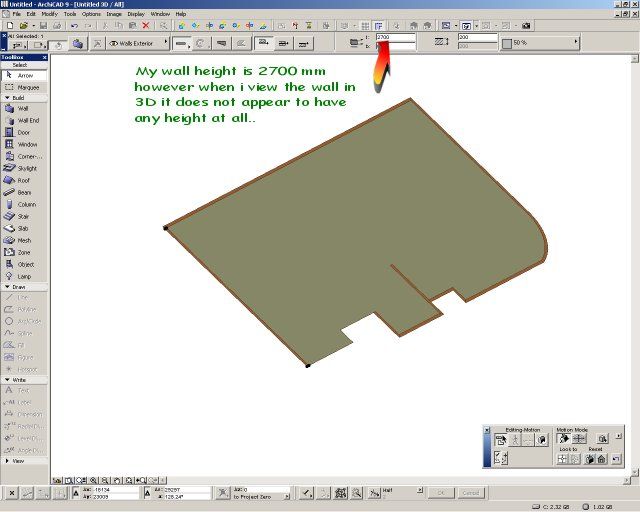
Task: Open dropdown arrow next to Open folder
Action: coord(33,26)
